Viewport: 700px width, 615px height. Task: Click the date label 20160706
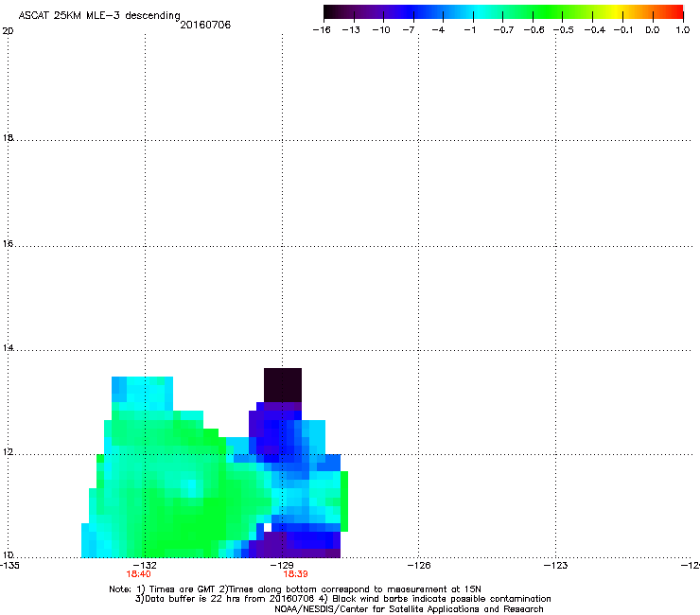click(205, 25)
